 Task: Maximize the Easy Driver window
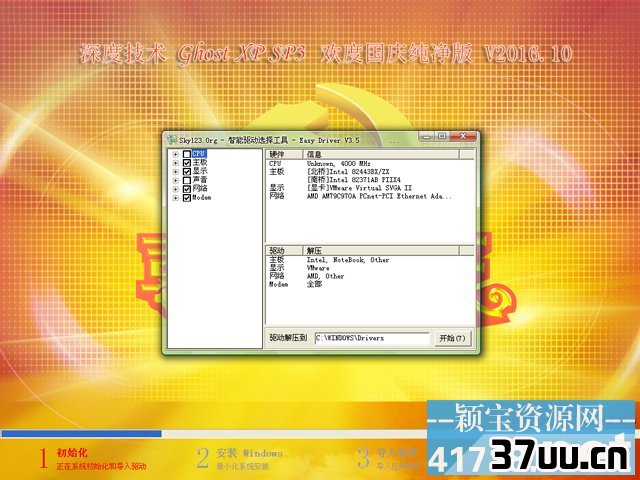[442, 137]
